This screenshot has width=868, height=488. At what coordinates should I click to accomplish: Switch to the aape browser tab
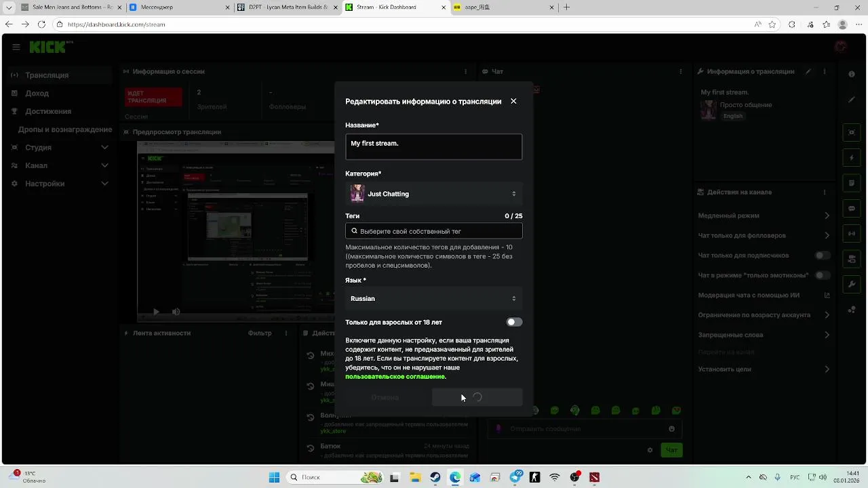(504, 7)
